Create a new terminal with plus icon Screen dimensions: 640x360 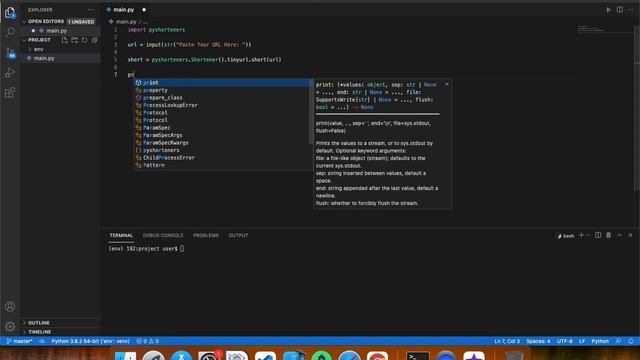[581, 235]
